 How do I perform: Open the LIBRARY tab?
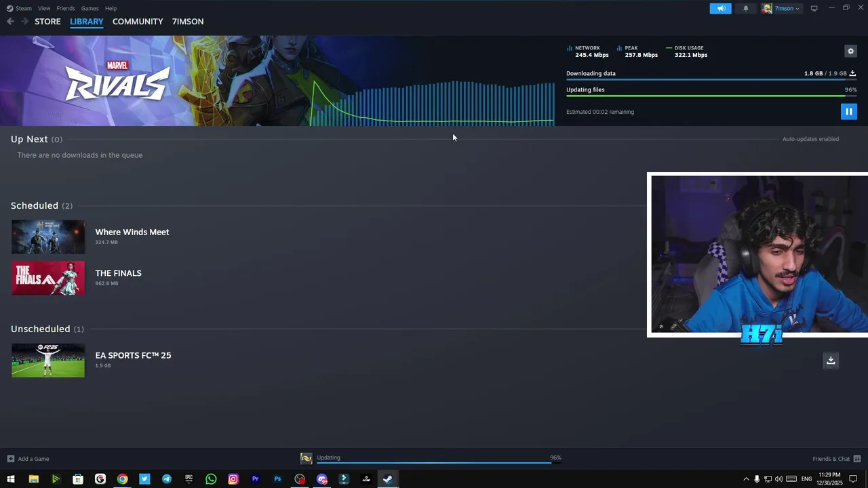(87, 22)
